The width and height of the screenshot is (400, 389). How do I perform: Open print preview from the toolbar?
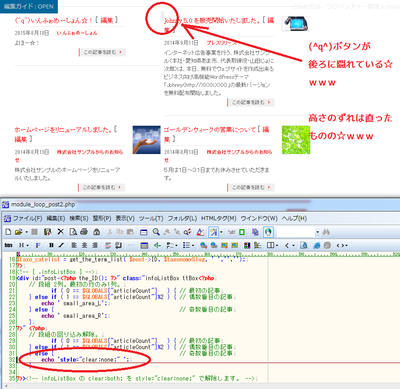(x=73, y=232)
